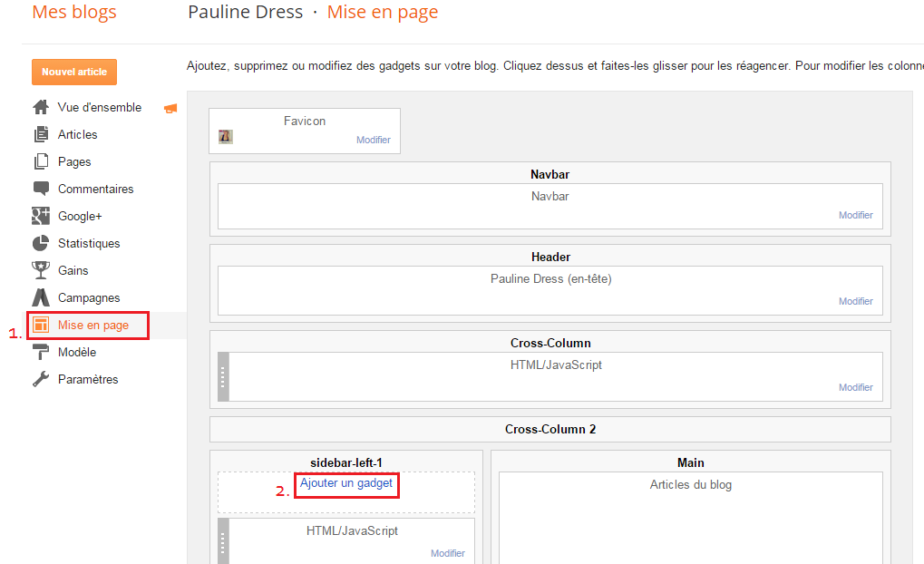Click the Mes blogs heading link

point(74,13)
